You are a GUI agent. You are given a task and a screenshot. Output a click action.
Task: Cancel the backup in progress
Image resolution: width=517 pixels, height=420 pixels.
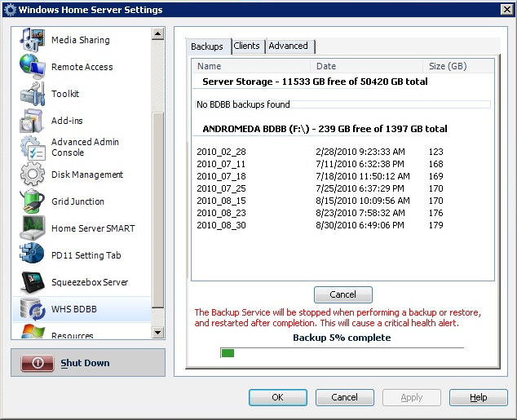(343, 294)
